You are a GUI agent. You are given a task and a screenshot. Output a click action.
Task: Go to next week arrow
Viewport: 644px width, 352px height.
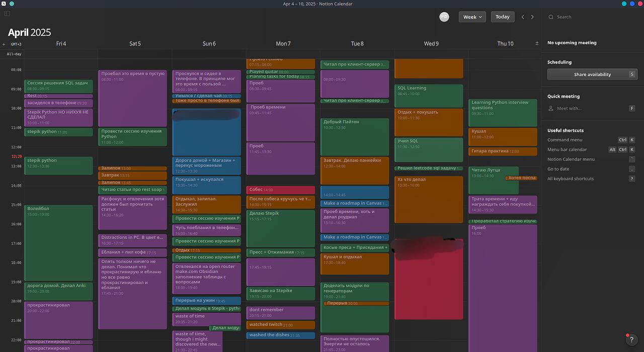point(532,17)
